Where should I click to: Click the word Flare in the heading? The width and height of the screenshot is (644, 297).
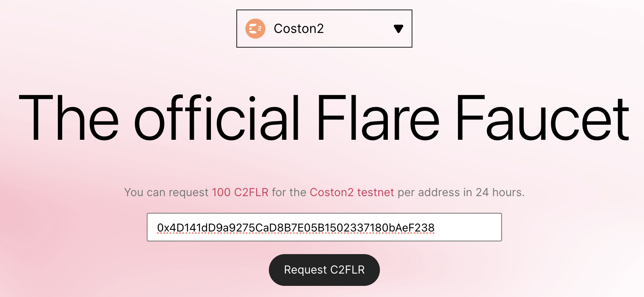click(378, 118)
